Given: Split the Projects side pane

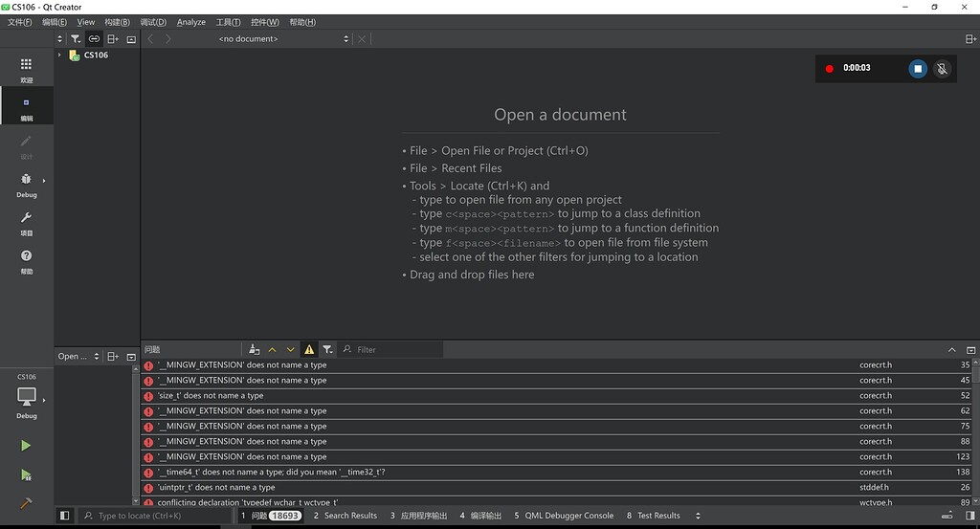Looking at the screenshot, I should click(x=113, y=38).
